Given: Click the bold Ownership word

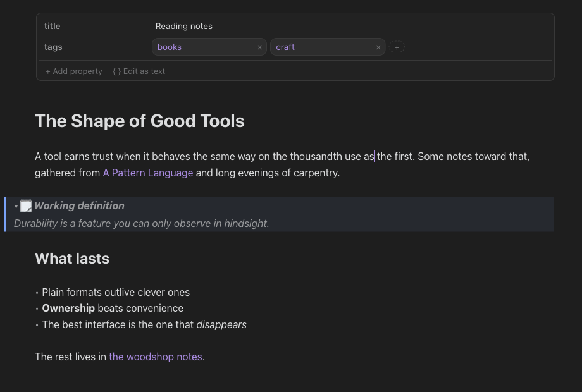Looking at the screenshot, I should pyautogui.click(x=68, y=308).
